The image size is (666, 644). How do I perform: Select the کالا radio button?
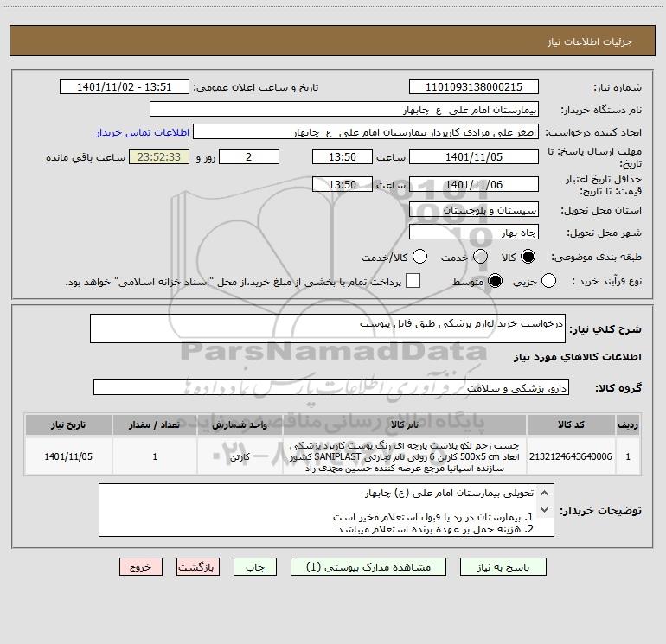[x=528, y=257]
